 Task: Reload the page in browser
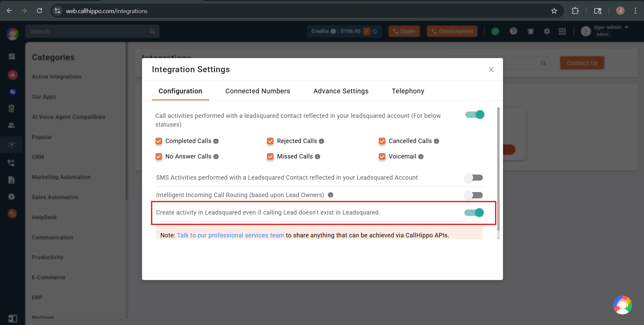tap(39, 11)
